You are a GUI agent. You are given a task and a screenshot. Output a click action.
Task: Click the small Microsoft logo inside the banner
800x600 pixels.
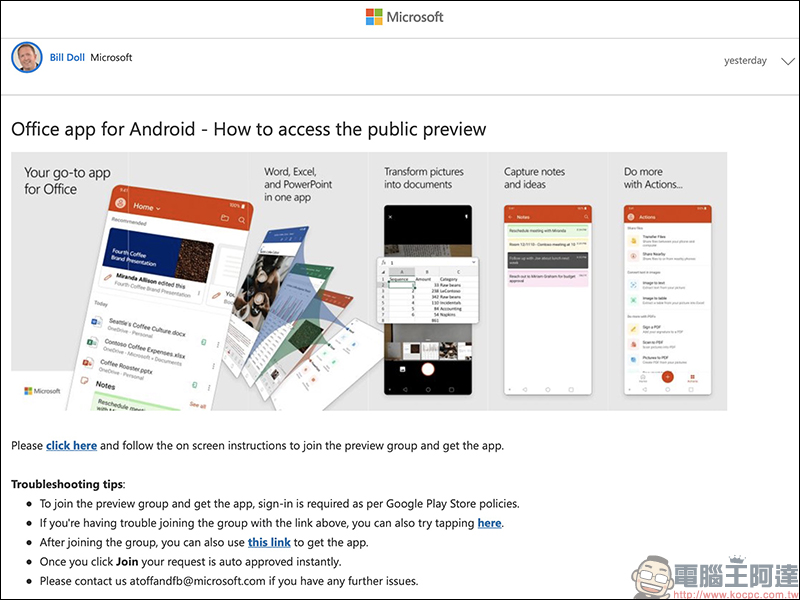coord(42,391)
